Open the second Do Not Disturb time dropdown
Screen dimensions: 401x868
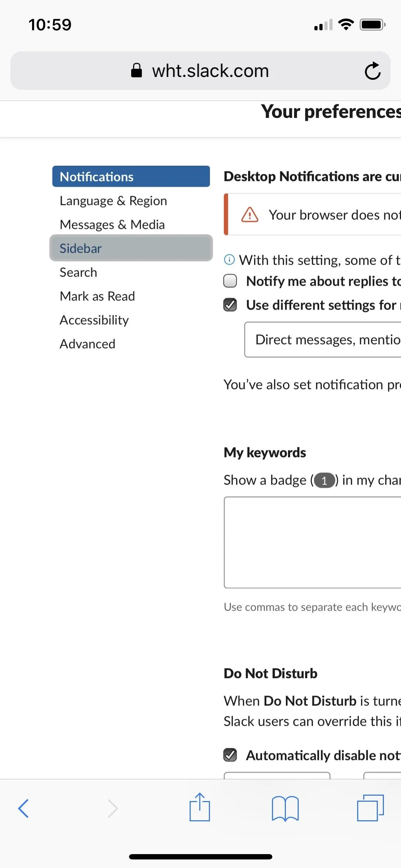382,775
